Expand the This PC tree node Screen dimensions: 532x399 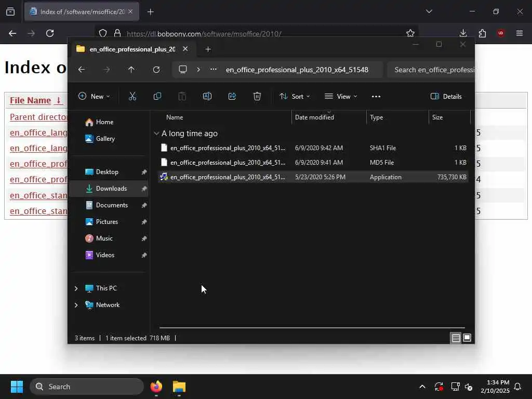point(76,288)
